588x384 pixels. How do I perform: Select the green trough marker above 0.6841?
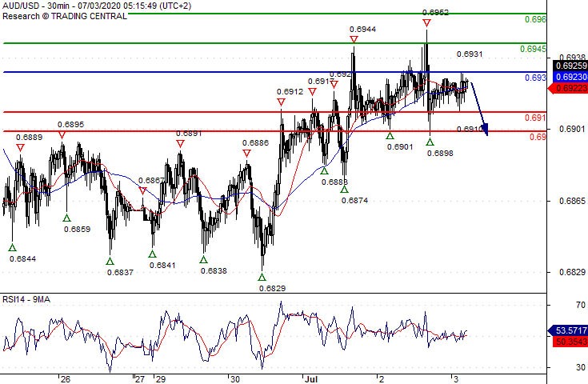pos(152,254)
